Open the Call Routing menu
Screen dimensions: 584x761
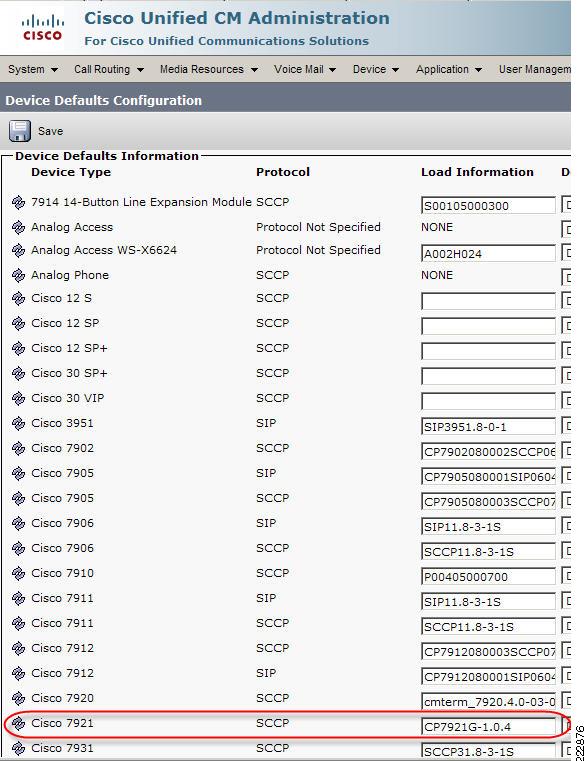point(109,69)
